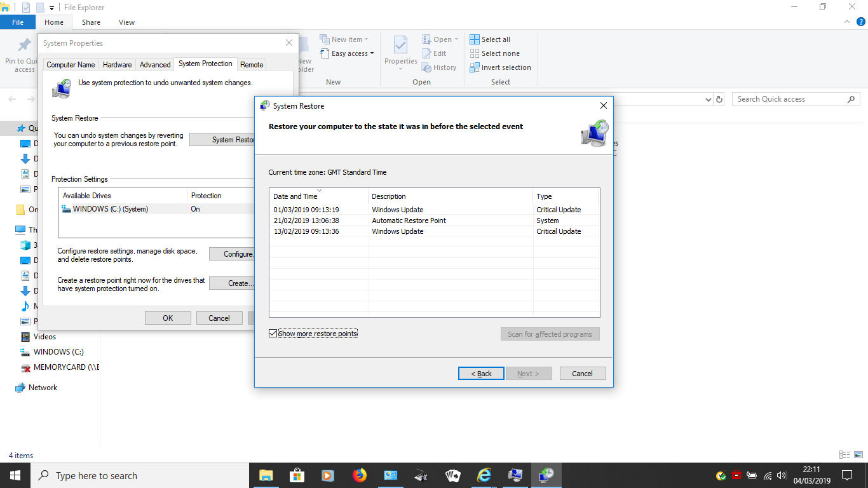Refresh the address bar location
This screenshot has width=868, height=488.
[719, 100]
